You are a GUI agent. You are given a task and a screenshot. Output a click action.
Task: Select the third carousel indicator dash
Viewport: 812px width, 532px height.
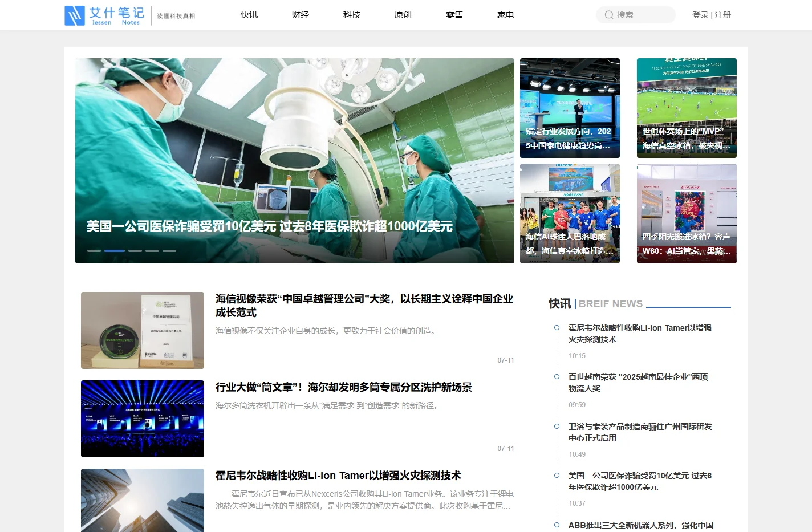pyautogui.click(x=135, y=251)
